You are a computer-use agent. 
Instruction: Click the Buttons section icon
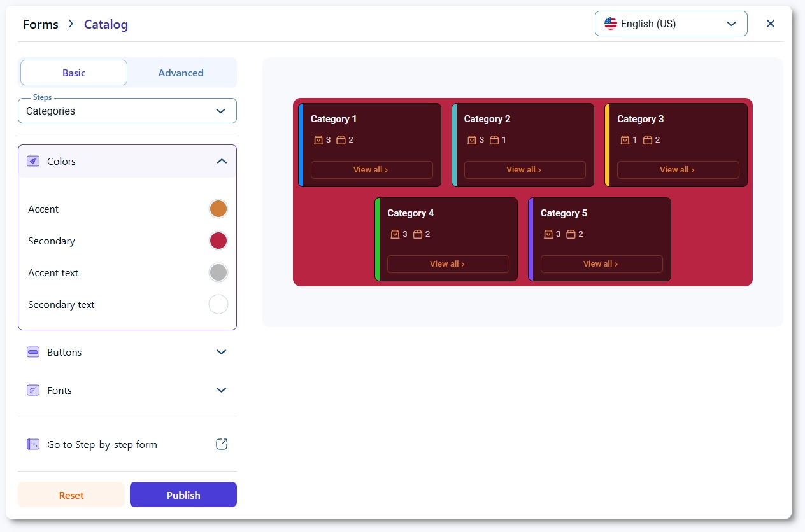click(x=33, y=353)
